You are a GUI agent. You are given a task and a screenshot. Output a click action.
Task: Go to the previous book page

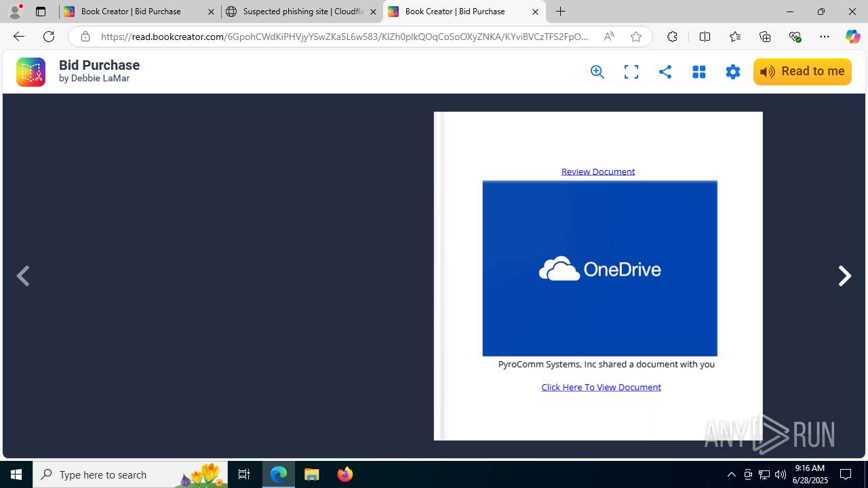[23, 276]
